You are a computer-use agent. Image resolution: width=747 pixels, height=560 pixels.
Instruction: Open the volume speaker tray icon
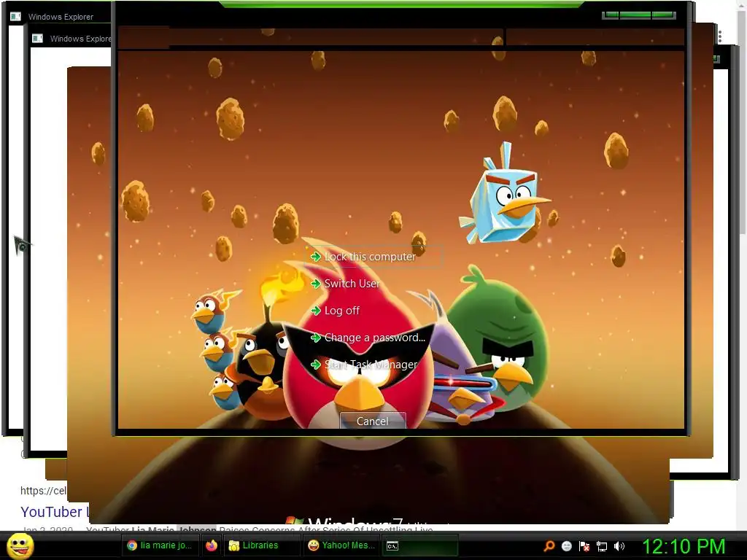(619, 546)
